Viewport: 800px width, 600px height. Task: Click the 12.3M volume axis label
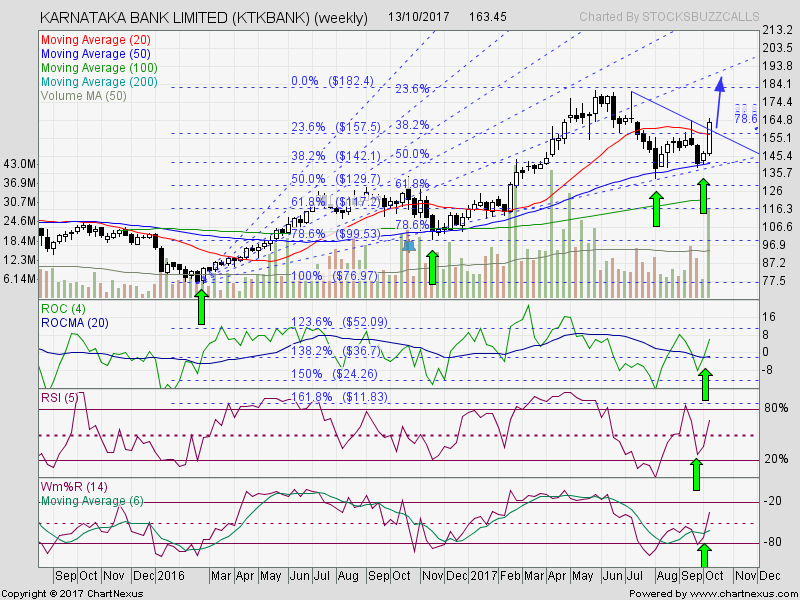(19, 260)
